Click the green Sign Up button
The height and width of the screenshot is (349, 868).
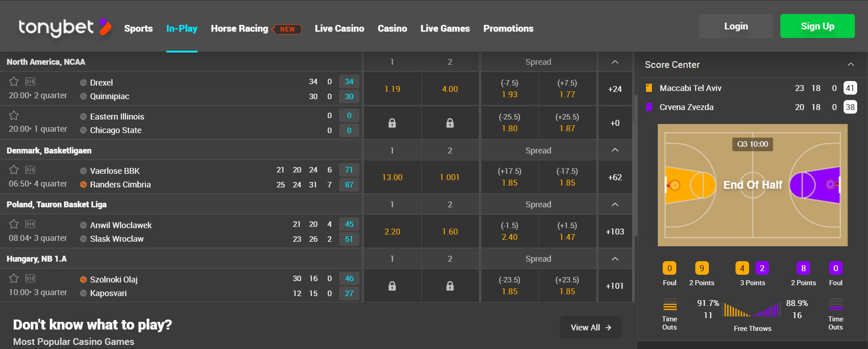(817, 26)
